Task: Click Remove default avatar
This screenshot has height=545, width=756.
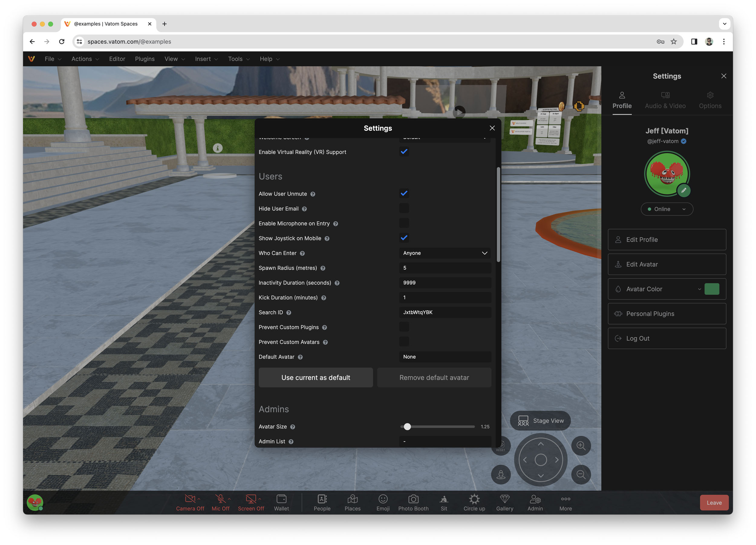Action: 434,378
